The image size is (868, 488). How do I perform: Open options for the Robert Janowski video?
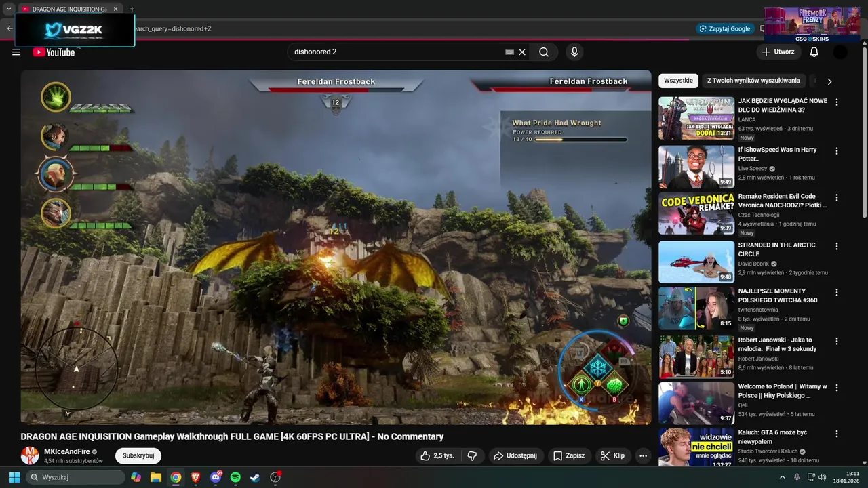[x=836, y=342]
